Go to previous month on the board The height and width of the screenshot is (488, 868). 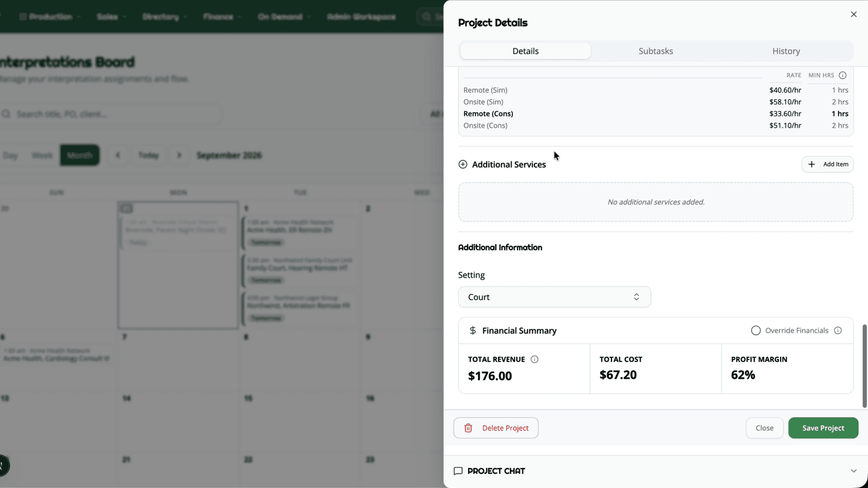tap(118, 155)
